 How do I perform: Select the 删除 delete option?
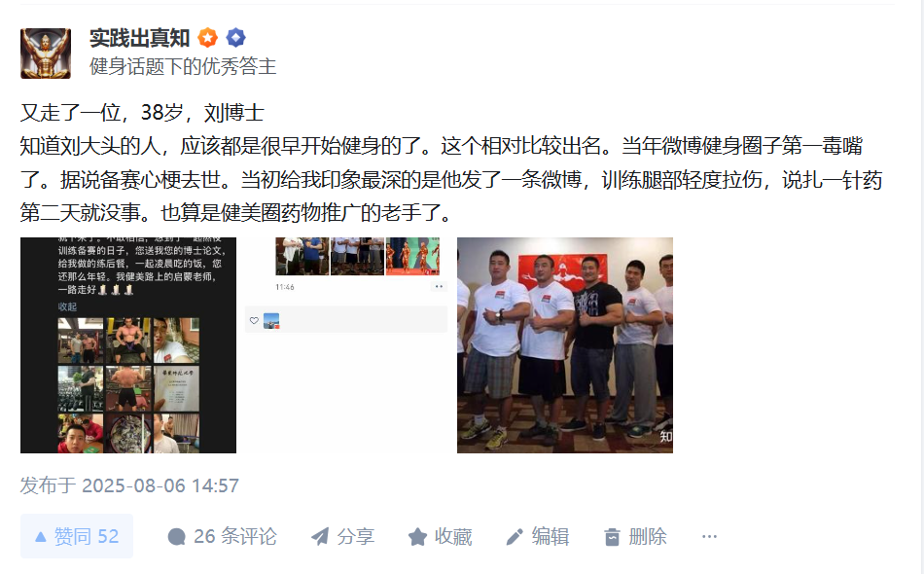click(648, 536)
